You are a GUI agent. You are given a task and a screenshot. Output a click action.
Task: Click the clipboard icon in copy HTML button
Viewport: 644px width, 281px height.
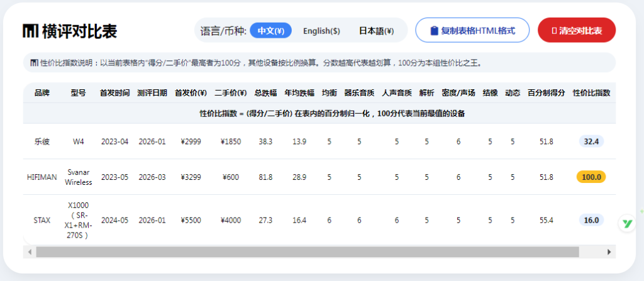[x=434, y=31]
